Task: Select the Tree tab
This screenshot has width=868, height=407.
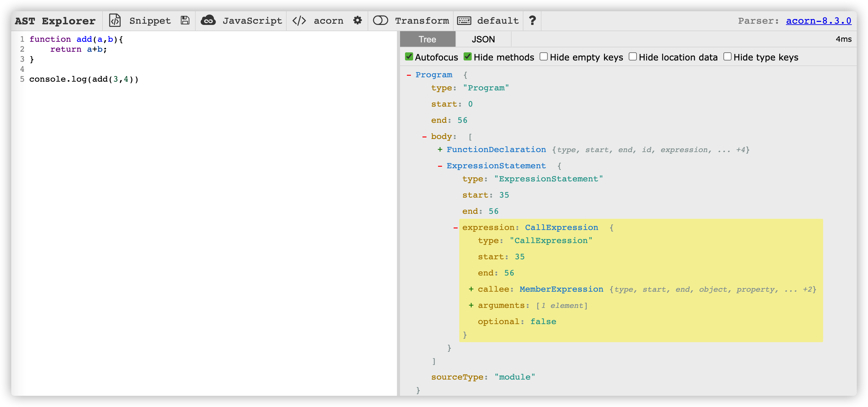Action: [427, 39]
